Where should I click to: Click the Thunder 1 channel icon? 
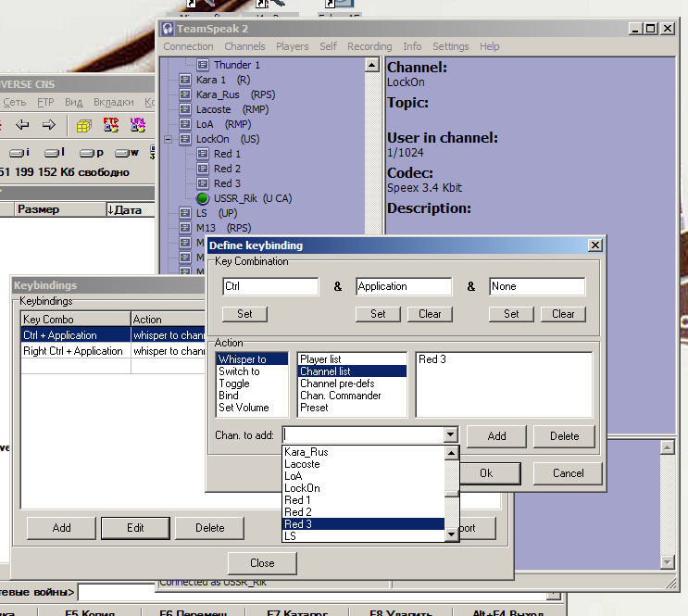point(203,65)
